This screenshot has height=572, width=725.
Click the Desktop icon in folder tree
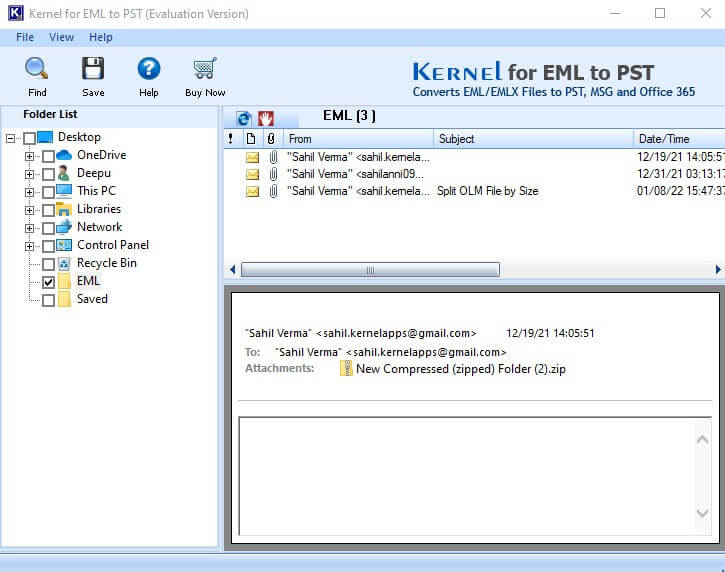pos(45,137)
